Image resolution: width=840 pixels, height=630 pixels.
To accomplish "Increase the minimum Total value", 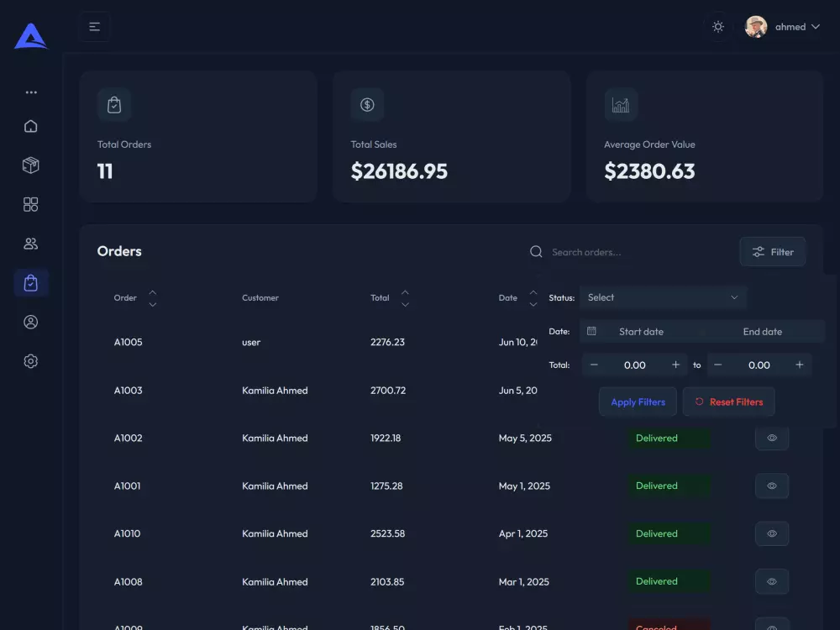I will (675, 365).
